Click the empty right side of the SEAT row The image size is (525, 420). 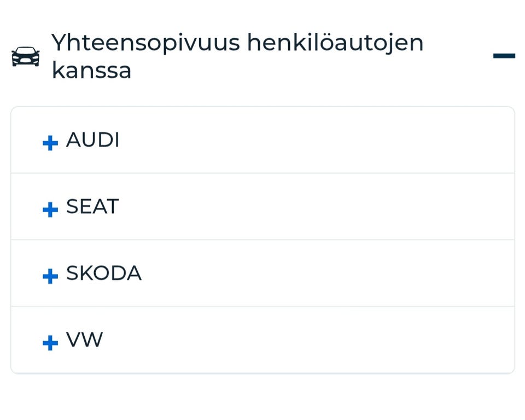pos(416,207)
